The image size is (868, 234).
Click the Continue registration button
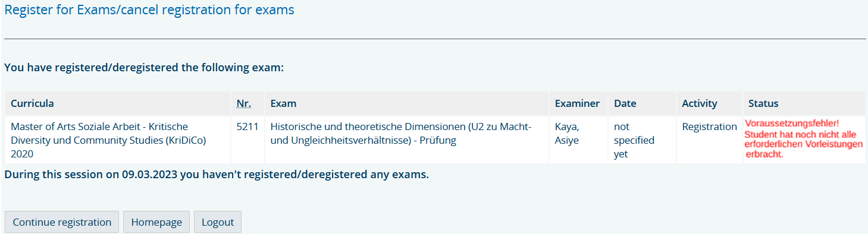(x=62, y=222)
